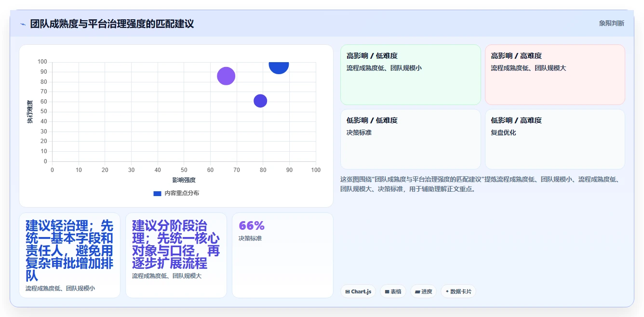The width and height of the screenshot is (644, 317).
Task: Click the 数据卡片 chip icon
Action: pos(447,291)
